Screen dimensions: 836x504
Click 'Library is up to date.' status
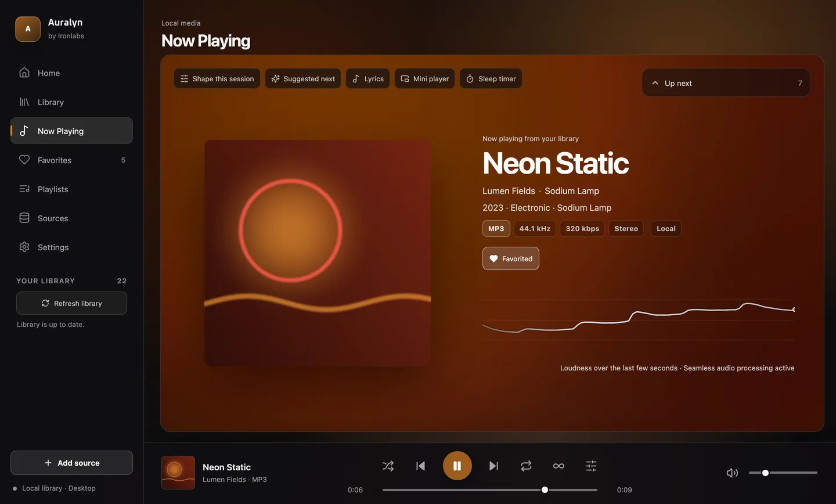(51, 325)
